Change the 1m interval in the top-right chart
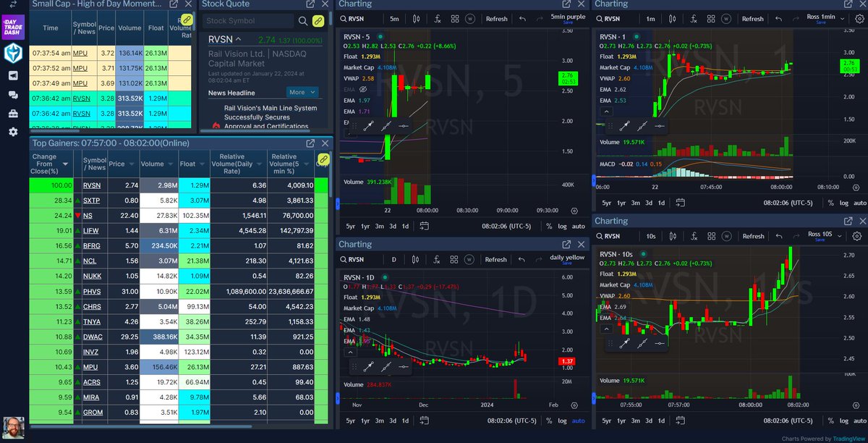 650,19
